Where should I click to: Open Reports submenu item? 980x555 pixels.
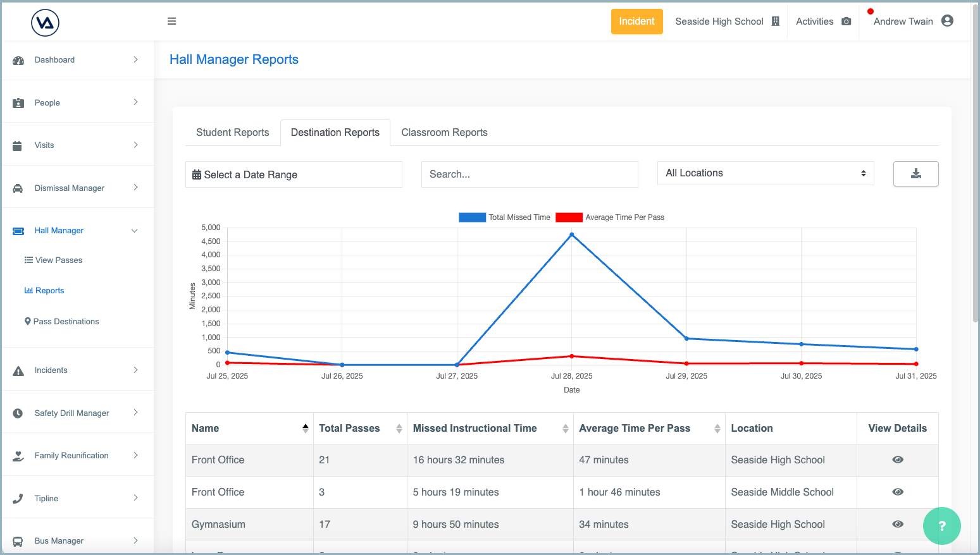tap(44, 291)
